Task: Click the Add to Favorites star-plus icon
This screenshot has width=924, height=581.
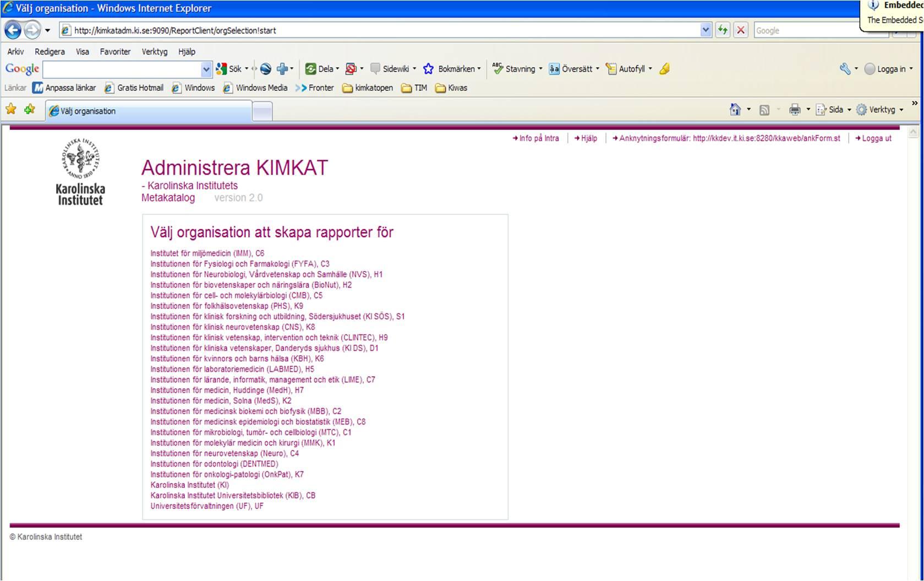Action: click(x=29, y=109)
